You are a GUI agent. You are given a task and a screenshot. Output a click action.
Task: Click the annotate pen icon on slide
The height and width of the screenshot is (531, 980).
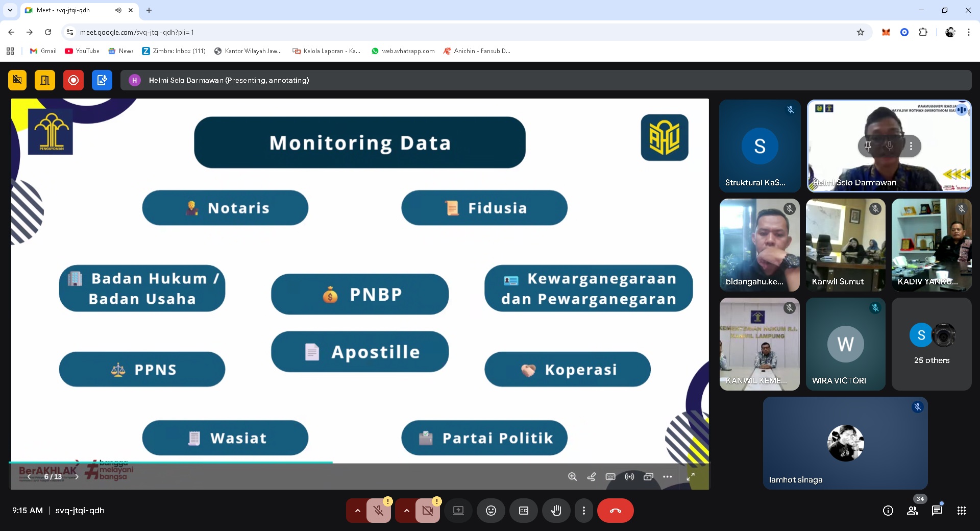point(592,476)
